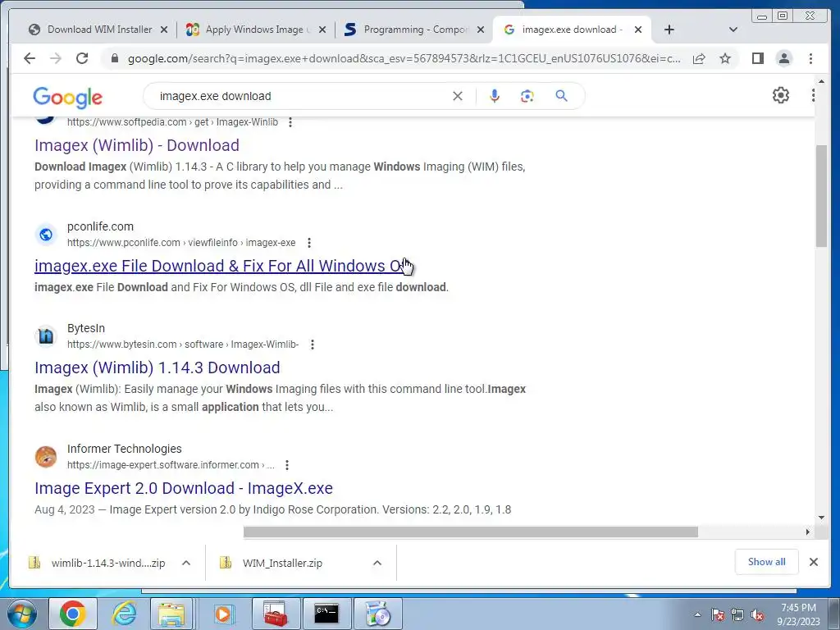Switch to Download WIM Installer tab

(x=99, y=30)
